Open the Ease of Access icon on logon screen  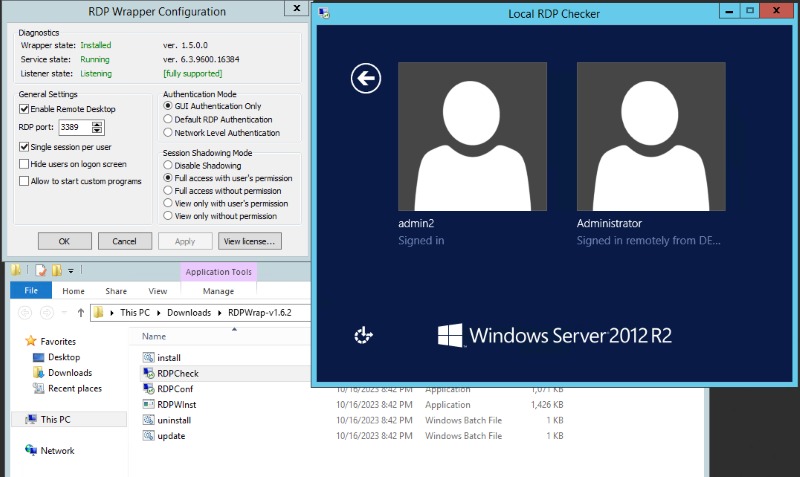pos(363,336)
